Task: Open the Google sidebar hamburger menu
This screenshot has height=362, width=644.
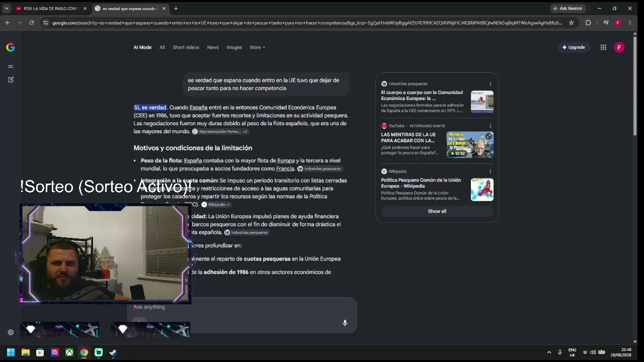Action: (11, 66)
